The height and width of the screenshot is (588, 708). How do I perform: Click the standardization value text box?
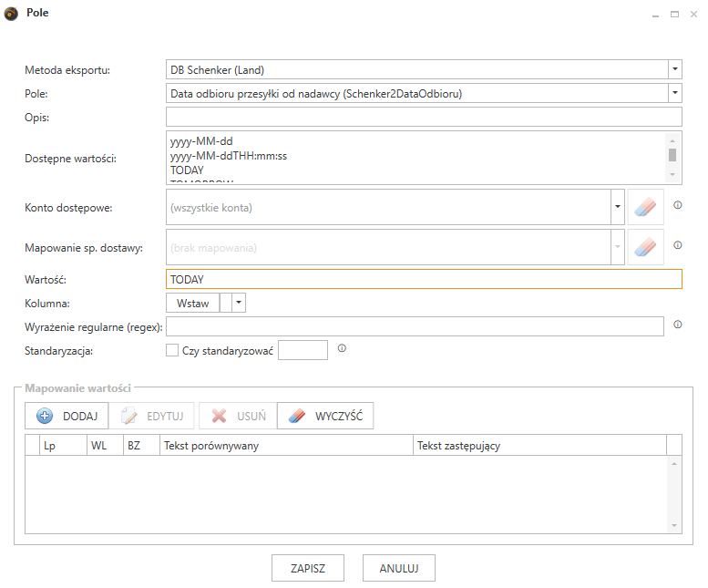303,350
